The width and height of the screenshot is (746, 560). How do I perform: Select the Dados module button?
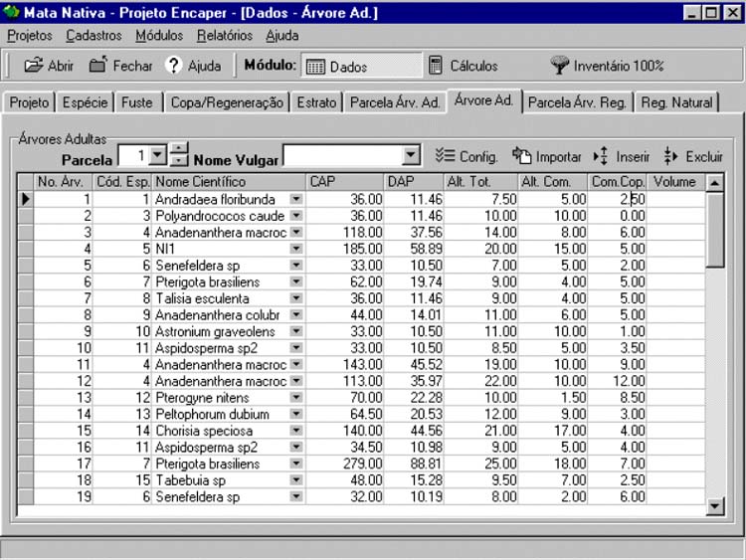(x=360, y=67)
